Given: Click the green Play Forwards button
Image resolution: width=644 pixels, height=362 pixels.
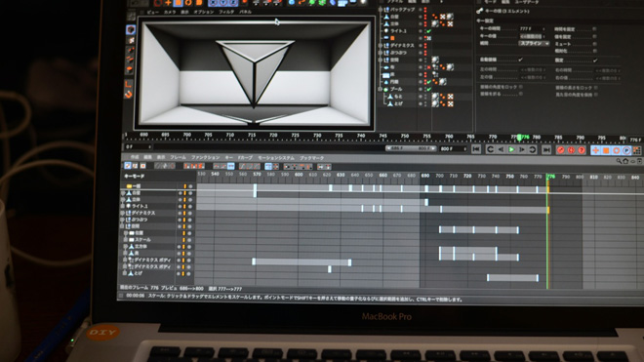Looking at the screenshot, I should (511, 149).
